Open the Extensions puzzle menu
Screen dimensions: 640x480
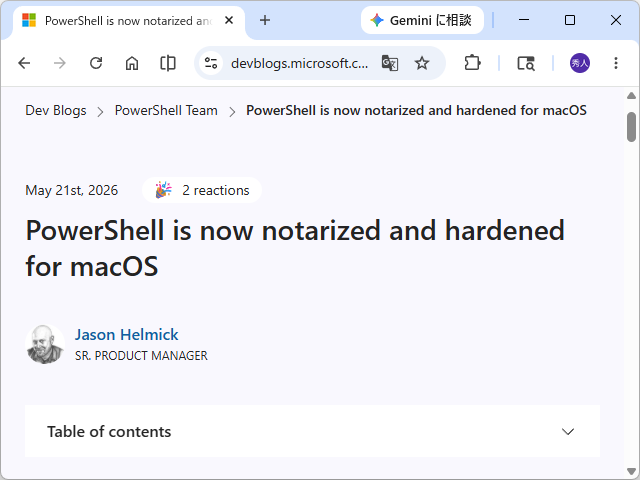pos(472,63)
